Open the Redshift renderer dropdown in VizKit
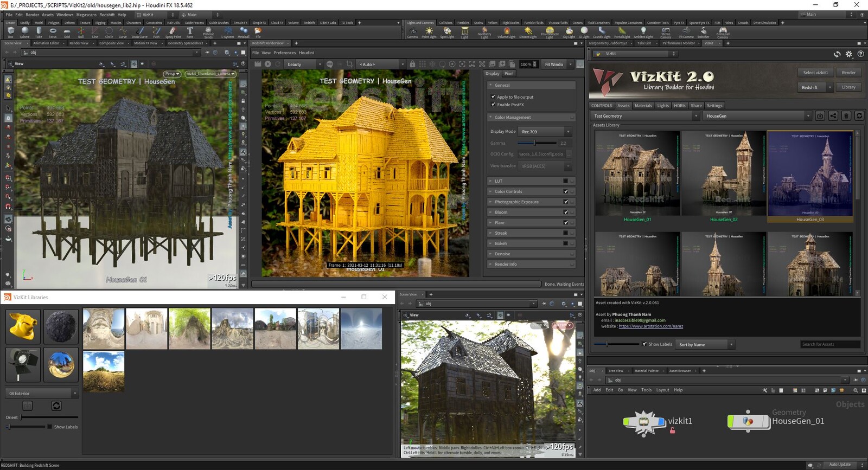Viewport: 868px width, 470px height. [815, 87]
